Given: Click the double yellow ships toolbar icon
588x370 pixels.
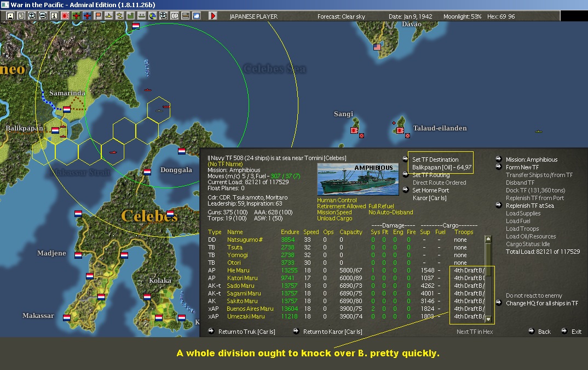Looking at the screenshot, I should (119, 16).
